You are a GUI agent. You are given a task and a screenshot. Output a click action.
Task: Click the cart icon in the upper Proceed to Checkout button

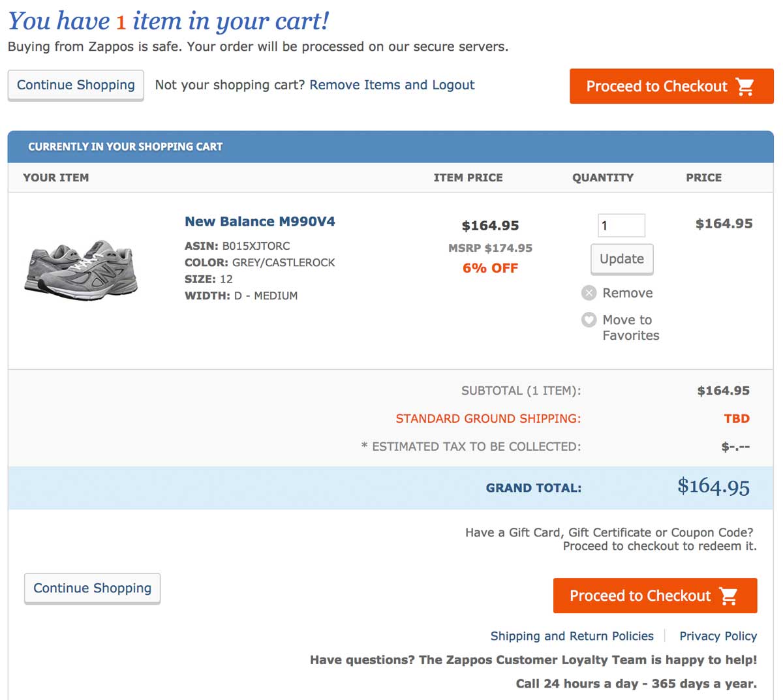click(x=745, y=87)
